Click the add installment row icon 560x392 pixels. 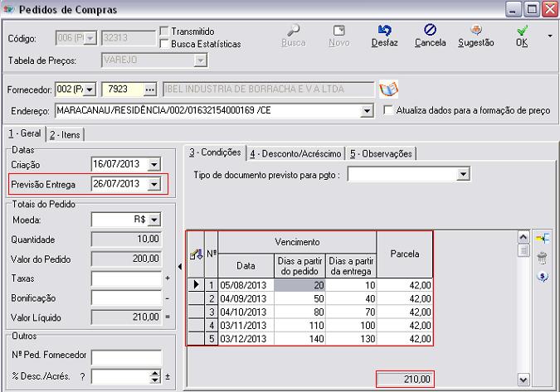pyautogui.click(x=543, y=239)
